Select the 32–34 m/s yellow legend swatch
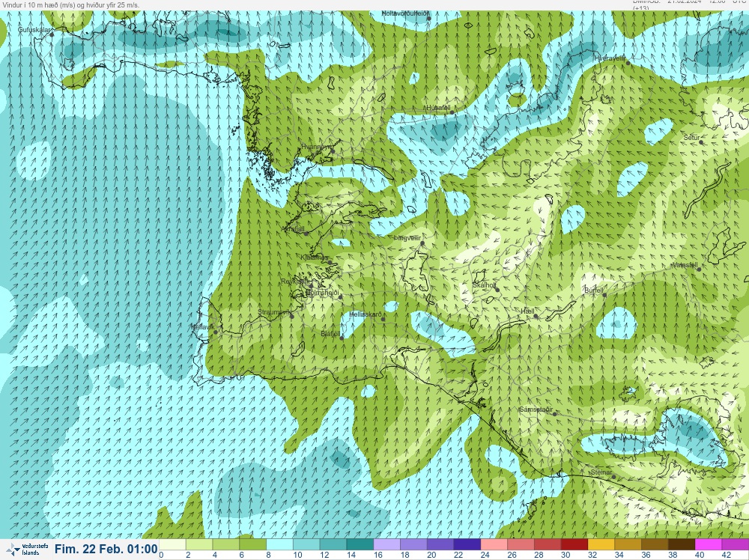The height and width of the screenshot is (560, 749). click(x=601, y=545)
